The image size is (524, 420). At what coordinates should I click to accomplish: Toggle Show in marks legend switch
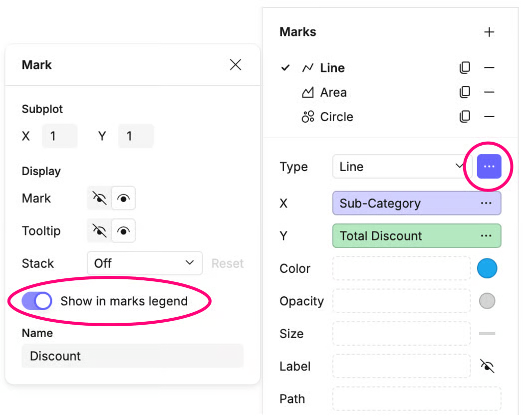[x=37, y=301]
